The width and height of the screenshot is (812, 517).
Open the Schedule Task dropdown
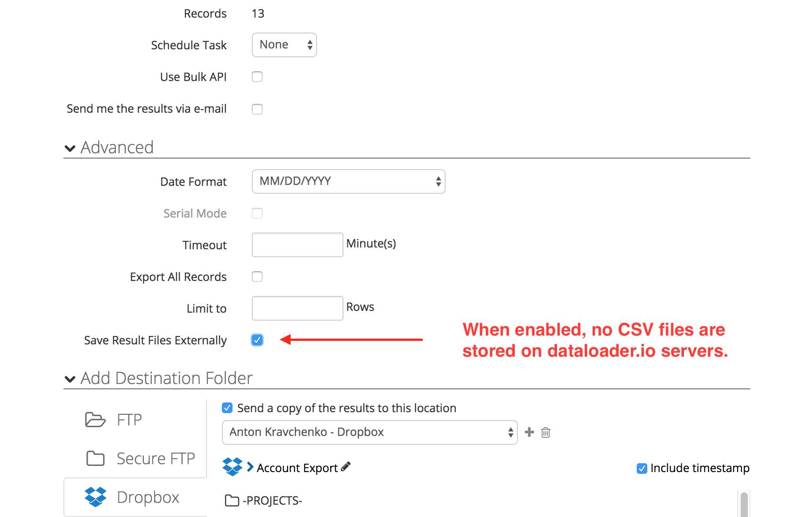pyautogui.click(x=284, y=45)
